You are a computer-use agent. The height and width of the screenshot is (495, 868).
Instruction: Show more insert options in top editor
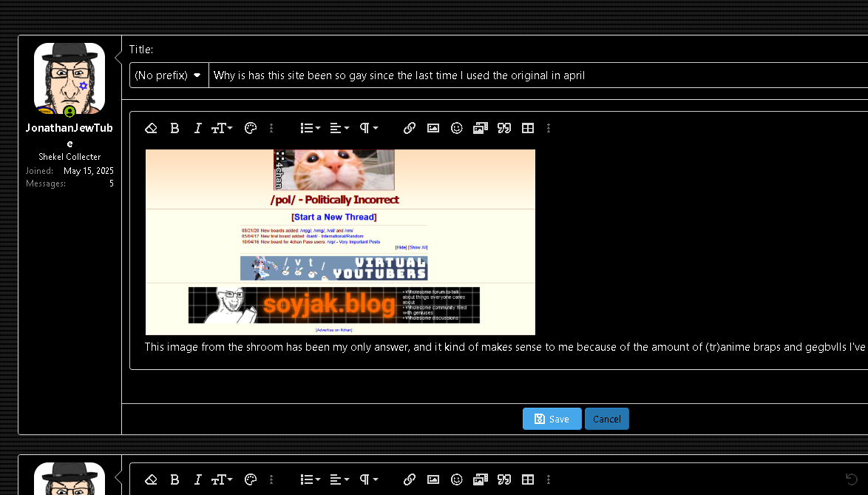[x=549, y=129]
